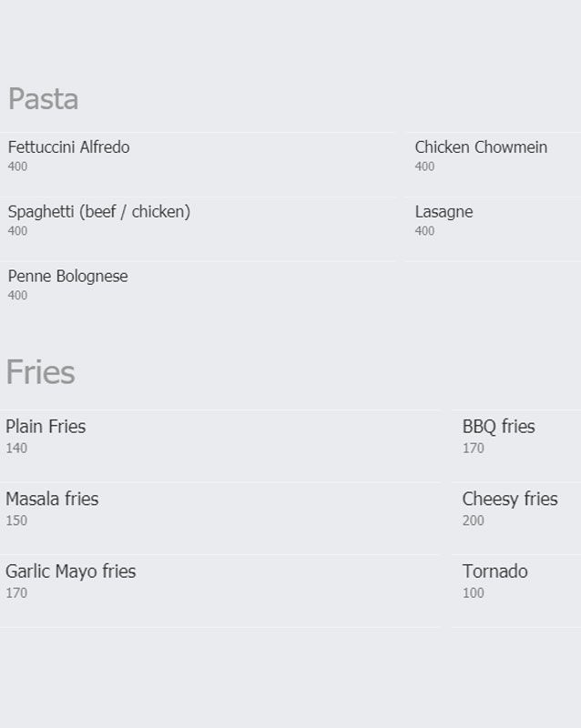Open the Cheesy fries item
This screenshot has width=581, height=728.
509,500
